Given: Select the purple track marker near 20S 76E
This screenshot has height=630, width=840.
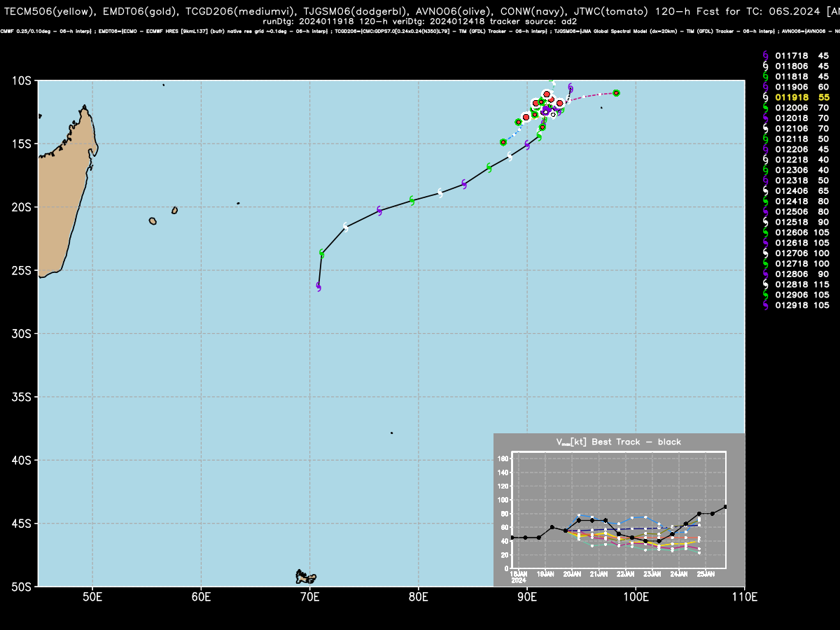Looking at the screenshot, I should tap(379, 210).
